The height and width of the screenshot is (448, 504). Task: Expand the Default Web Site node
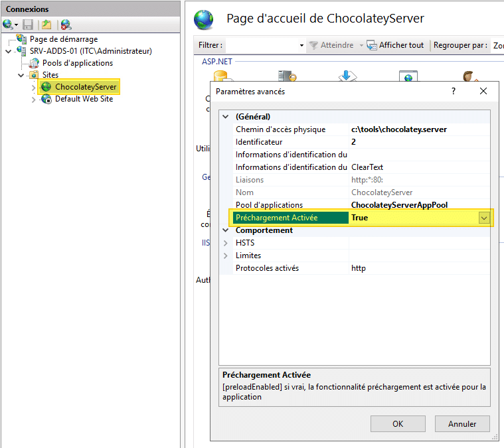point(33,100)
